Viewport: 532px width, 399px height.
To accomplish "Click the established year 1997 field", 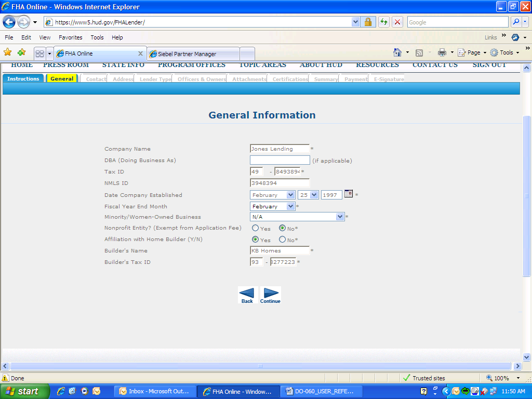I will (331, 195).
